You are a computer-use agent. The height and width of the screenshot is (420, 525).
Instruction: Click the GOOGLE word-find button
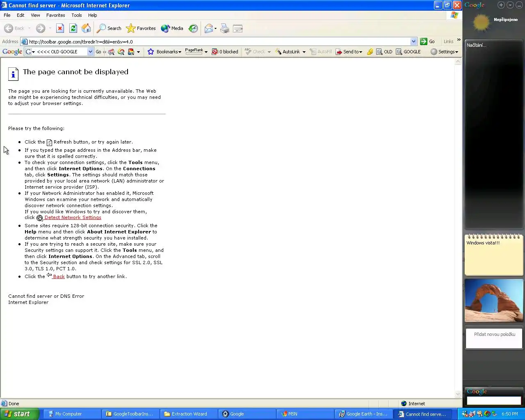pos(408,52)
